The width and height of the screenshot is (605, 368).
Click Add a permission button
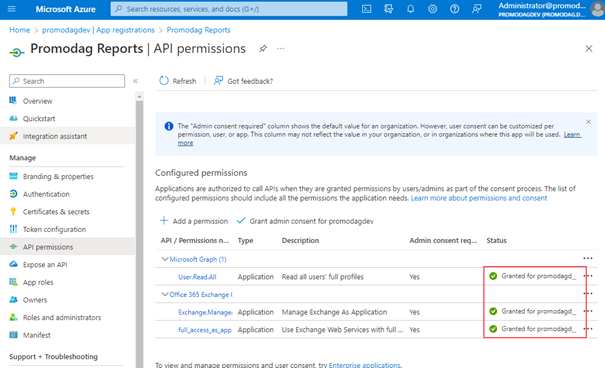194,221
